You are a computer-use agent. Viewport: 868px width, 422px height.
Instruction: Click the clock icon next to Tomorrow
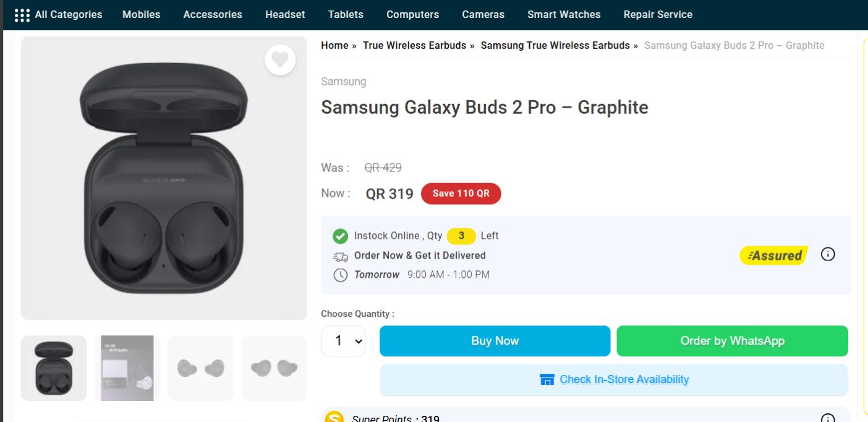click(341, 274)
